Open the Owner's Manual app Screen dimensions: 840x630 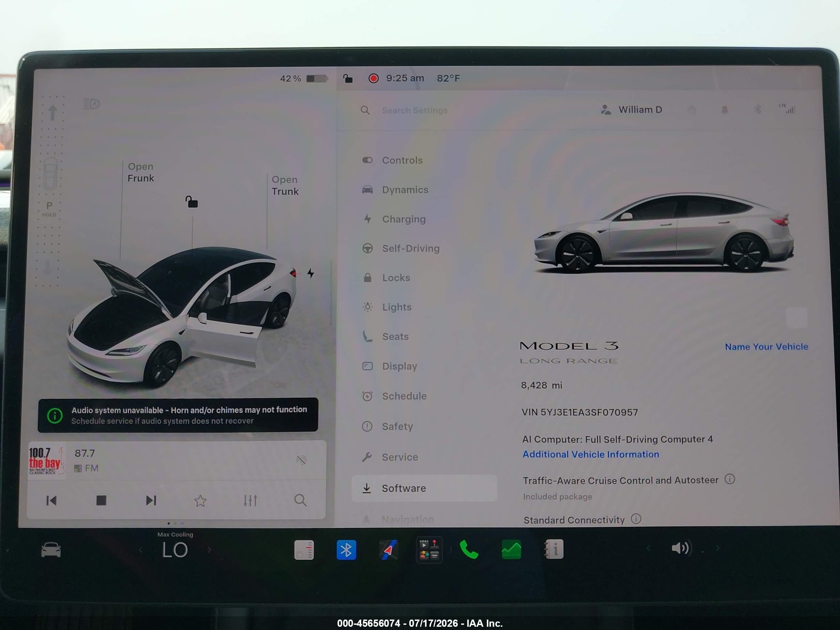(x=554, y=549)
